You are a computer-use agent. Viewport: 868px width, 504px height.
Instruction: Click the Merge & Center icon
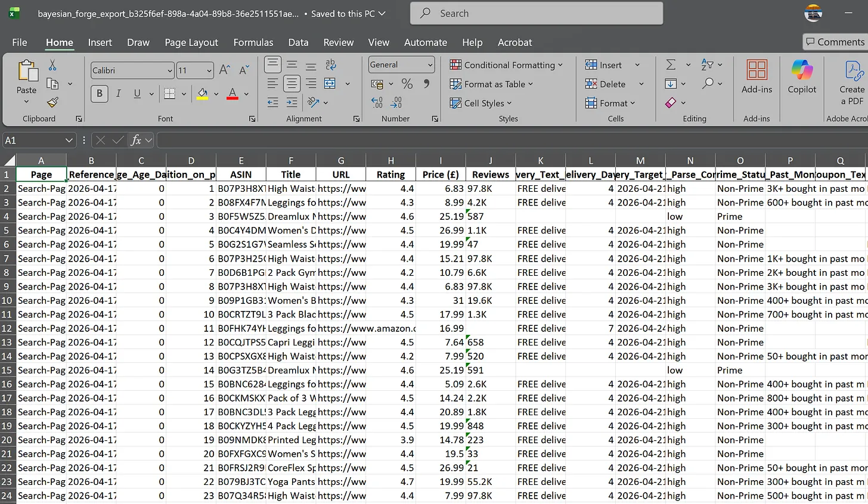(x=330, y=83)
